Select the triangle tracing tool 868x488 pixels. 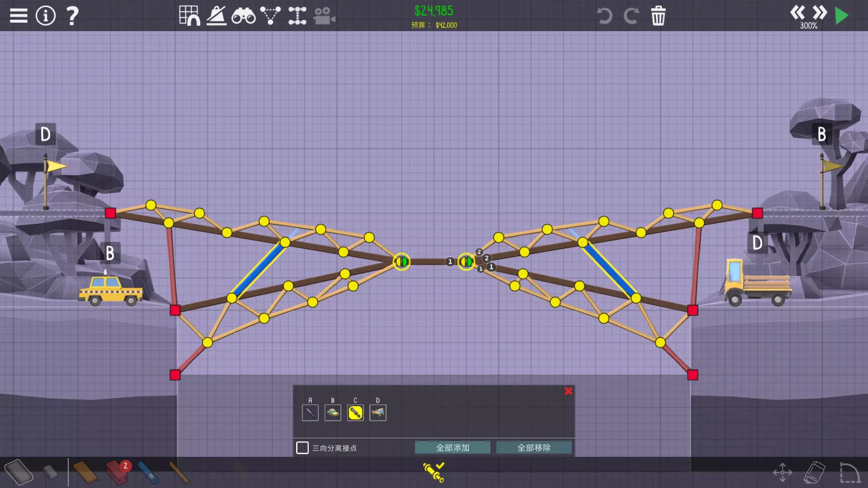tap(270, 16)
